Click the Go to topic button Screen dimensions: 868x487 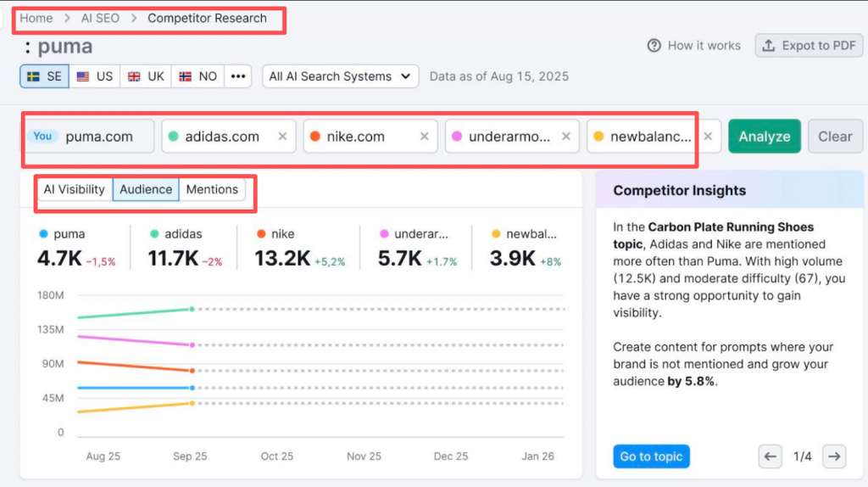click(x=651, y=456)
